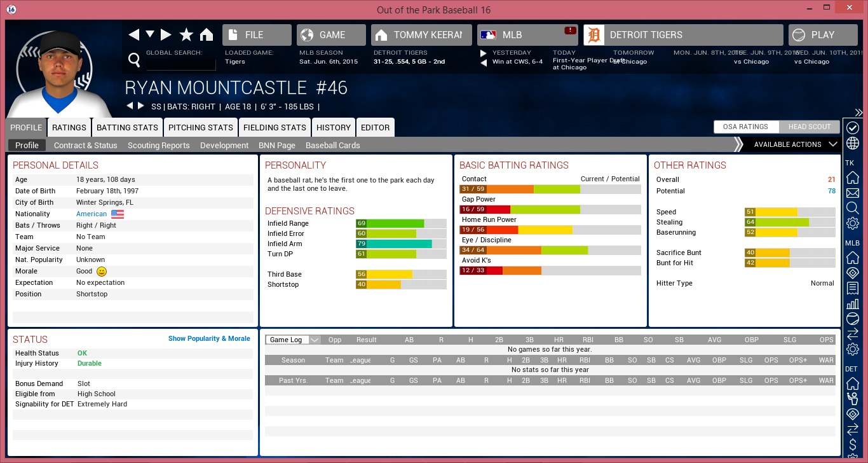
Task: Focus the Global Search input box
Action: coord(181,64)
